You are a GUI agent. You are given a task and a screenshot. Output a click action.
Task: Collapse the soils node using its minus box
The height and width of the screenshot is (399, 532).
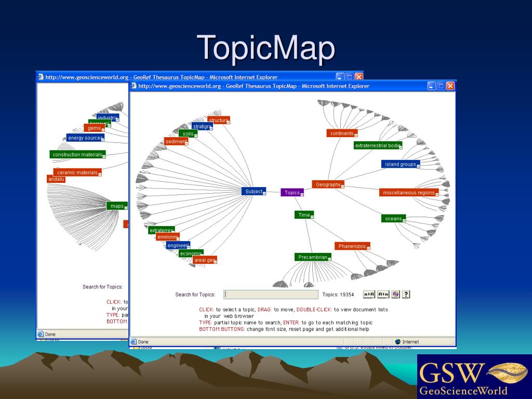195,136
